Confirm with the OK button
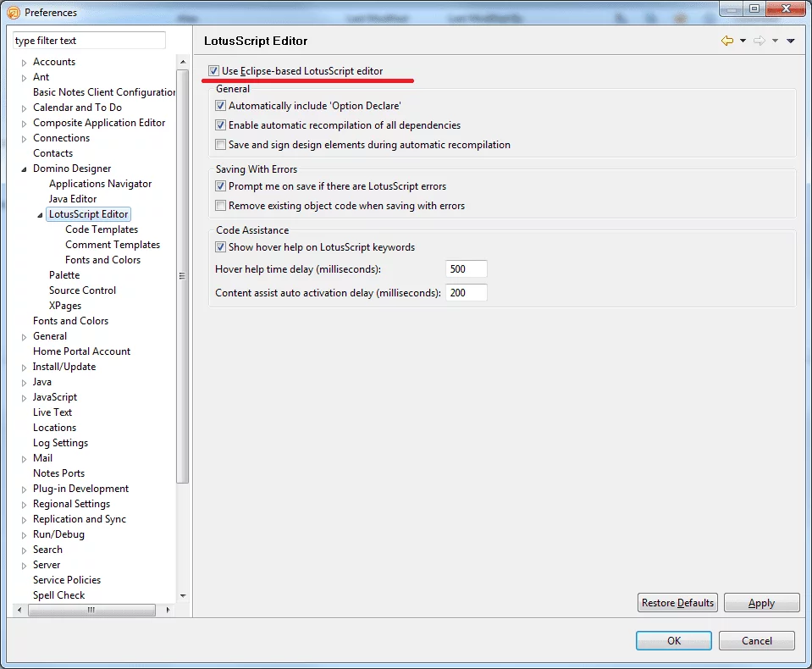The width and height of the screenshot is (812, 669). 673,641
